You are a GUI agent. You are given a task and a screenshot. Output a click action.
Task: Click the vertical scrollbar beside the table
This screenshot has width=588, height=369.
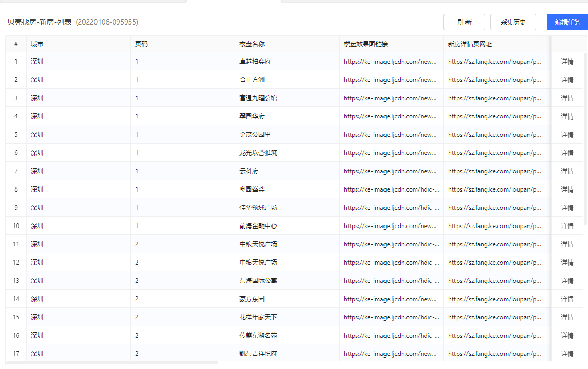585,139
